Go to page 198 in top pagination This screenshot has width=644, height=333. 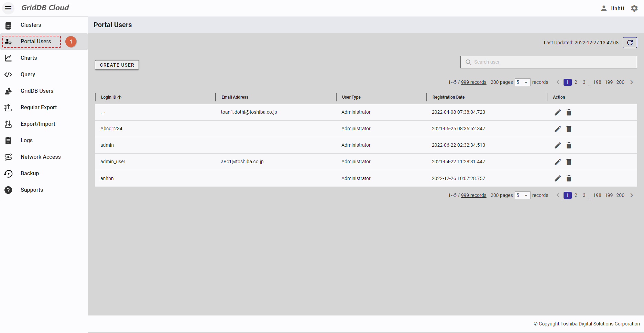(597, 82)
